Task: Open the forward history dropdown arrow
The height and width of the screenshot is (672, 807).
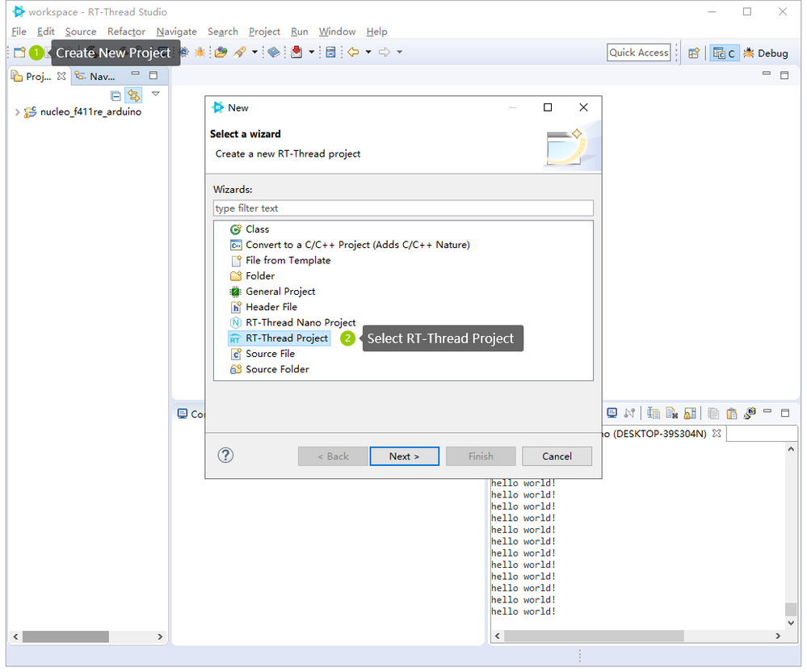Action: tap(399, 52)
